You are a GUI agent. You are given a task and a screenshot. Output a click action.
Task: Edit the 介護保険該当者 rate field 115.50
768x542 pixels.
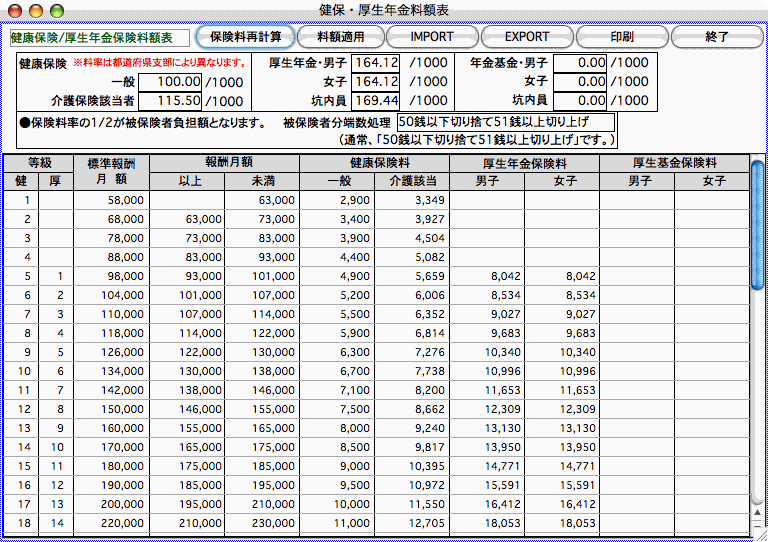pyautogui.click(x=171, y=100)
